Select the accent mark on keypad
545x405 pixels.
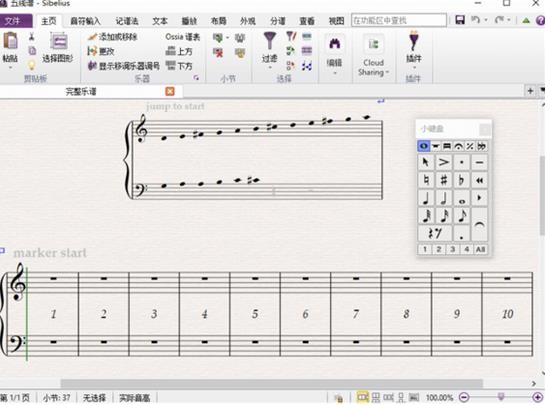click(x=444, y=162)
